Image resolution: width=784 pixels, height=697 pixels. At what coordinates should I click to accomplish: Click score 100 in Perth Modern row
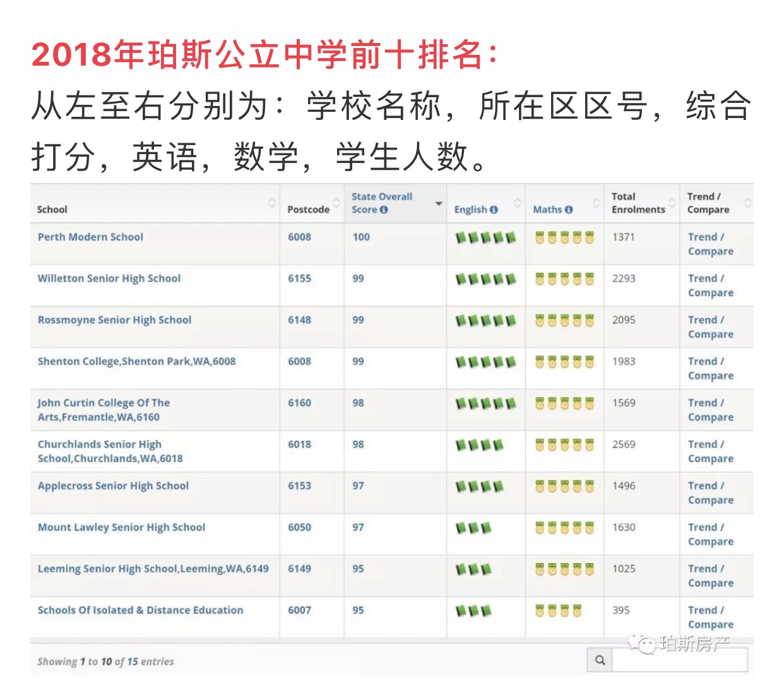coord(361,237)
